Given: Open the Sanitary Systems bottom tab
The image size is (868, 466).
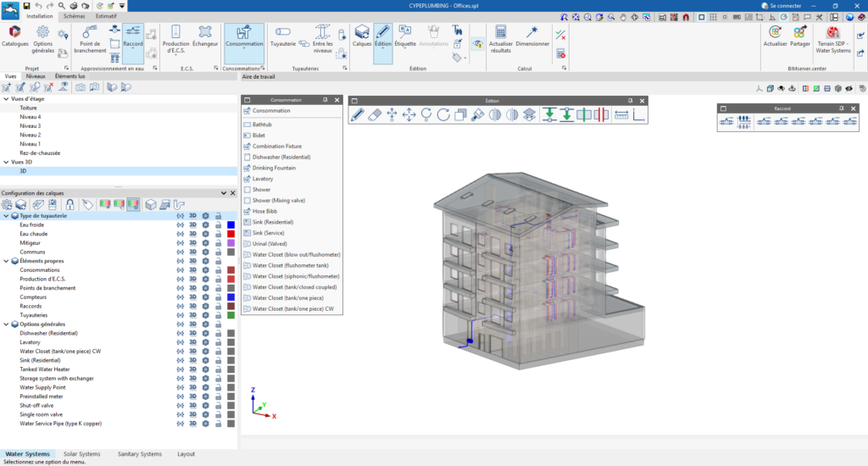Looking at the screenshot, I should (x=139, y=454).
